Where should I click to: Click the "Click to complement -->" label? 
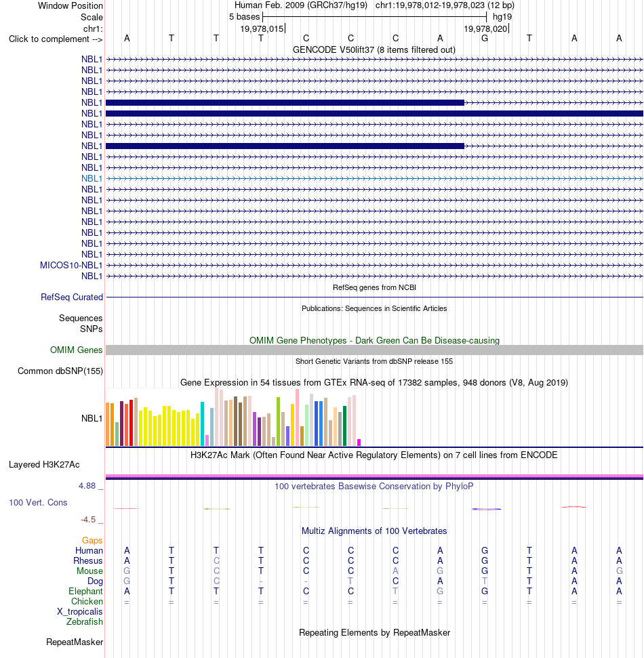coord(56,39)
